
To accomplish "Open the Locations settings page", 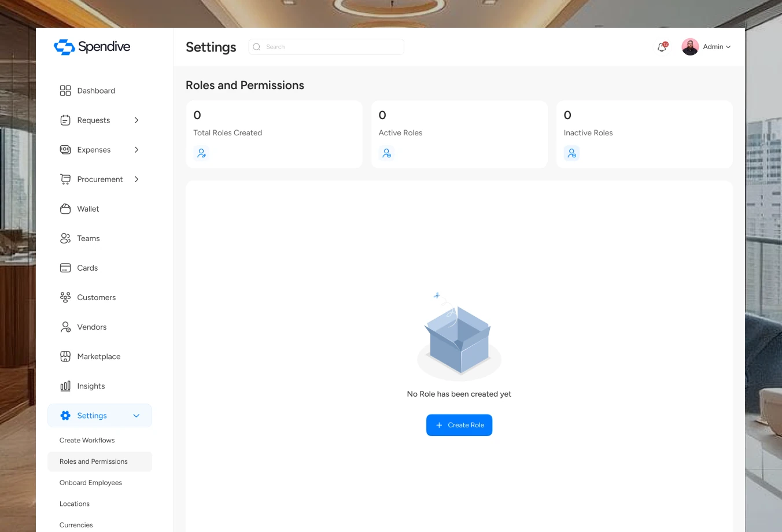I will pos(75,504).
